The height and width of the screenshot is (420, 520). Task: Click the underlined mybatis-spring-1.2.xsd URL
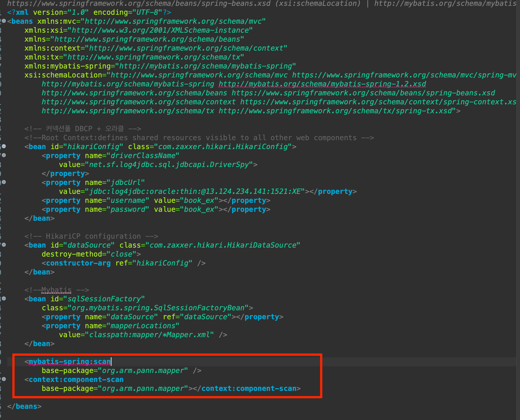click(322, 84)
